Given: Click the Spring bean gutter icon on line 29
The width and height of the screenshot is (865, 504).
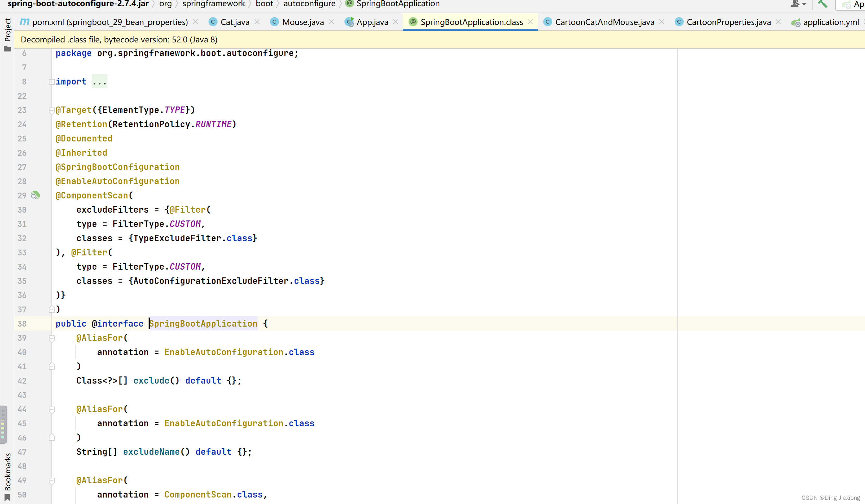Looking at the screenshot, I should point(35,195).
